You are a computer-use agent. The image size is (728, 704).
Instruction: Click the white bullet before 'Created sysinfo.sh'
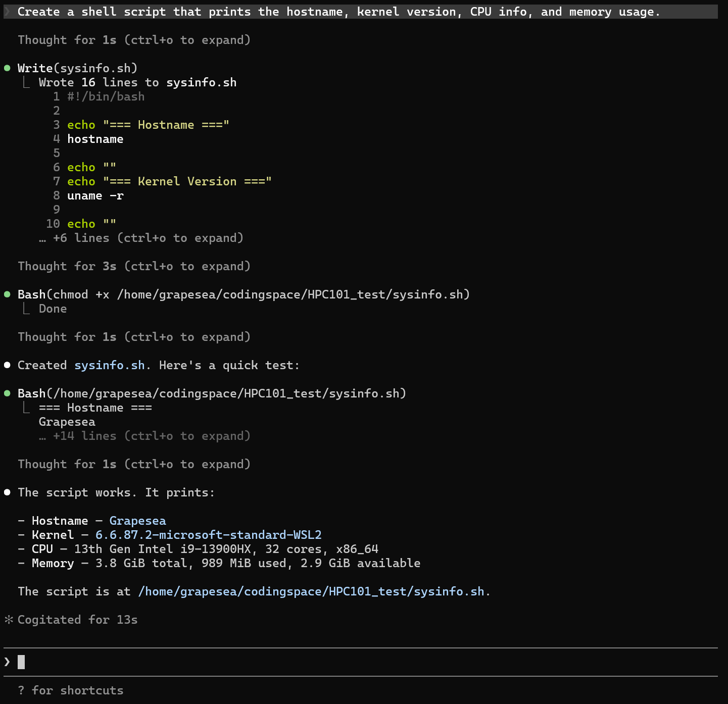click(x=7, y=365)
